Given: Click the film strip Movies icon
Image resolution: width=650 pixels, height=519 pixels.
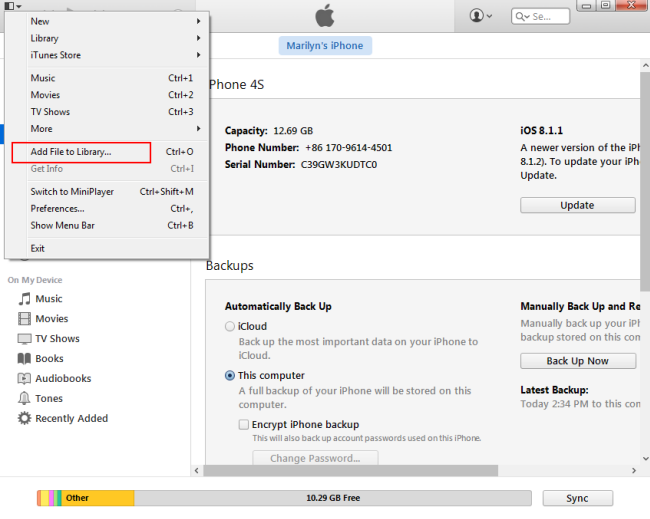Looking at the screenshot, I should point(24,319).
